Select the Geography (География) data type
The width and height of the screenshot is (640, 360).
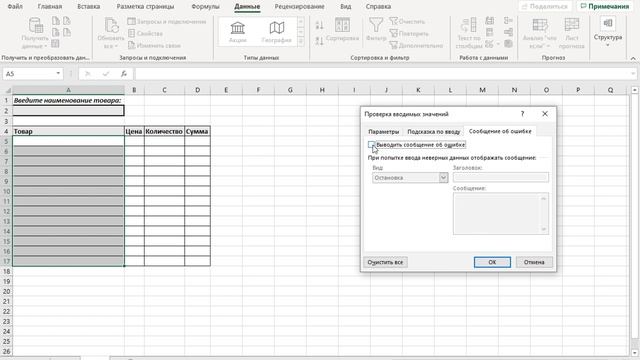click(276, 32)
